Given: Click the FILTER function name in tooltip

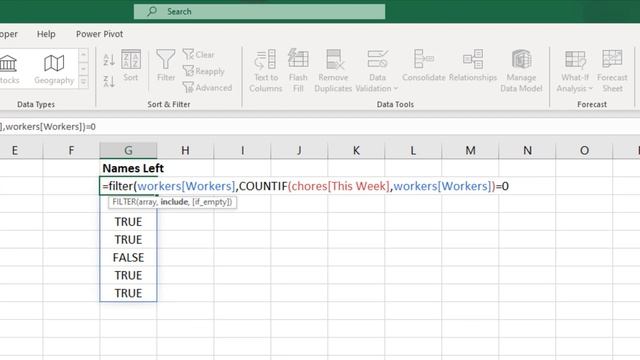Looking at the screenshot, I should coord(124,202).
